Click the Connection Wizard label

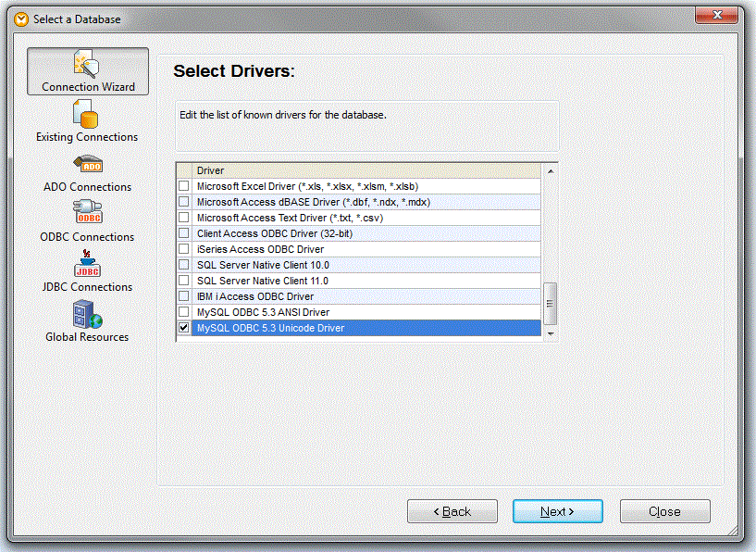click(88, 87)
